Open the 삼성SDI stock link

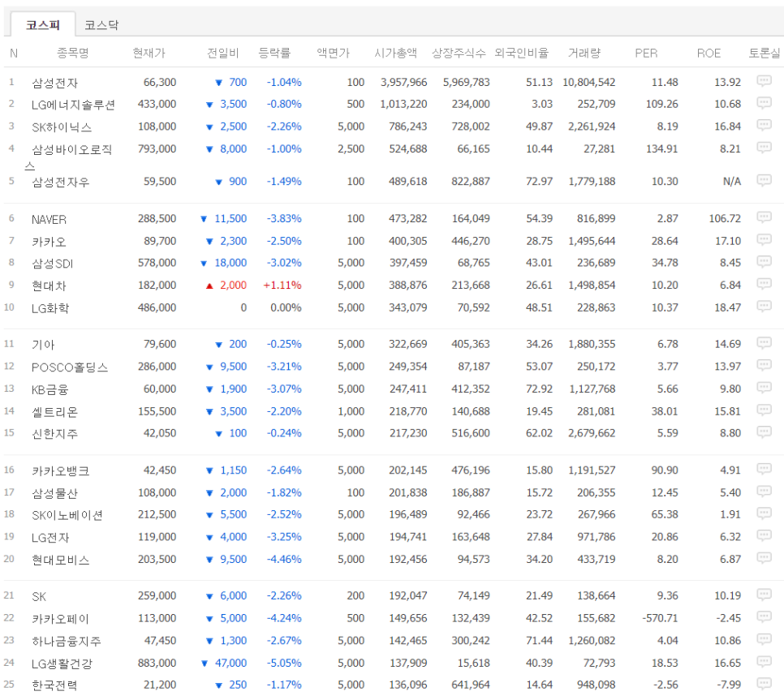click(53, 263)
